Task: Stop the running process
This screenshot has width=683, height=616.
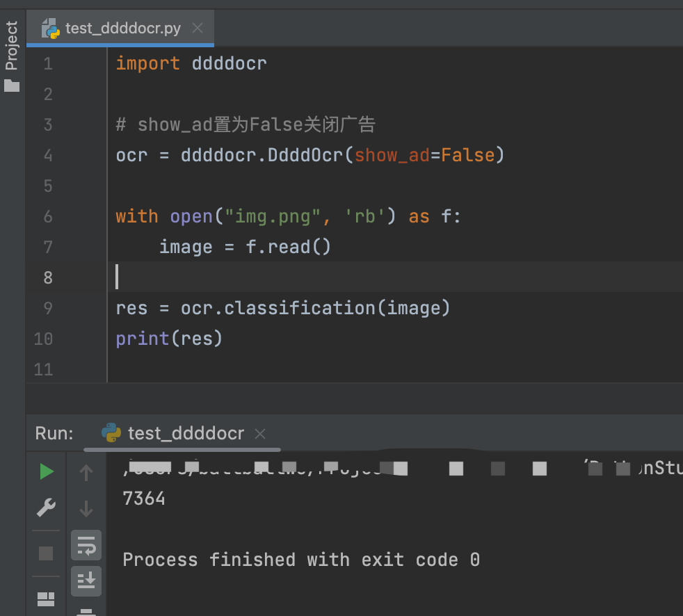Action: [46, 553]
